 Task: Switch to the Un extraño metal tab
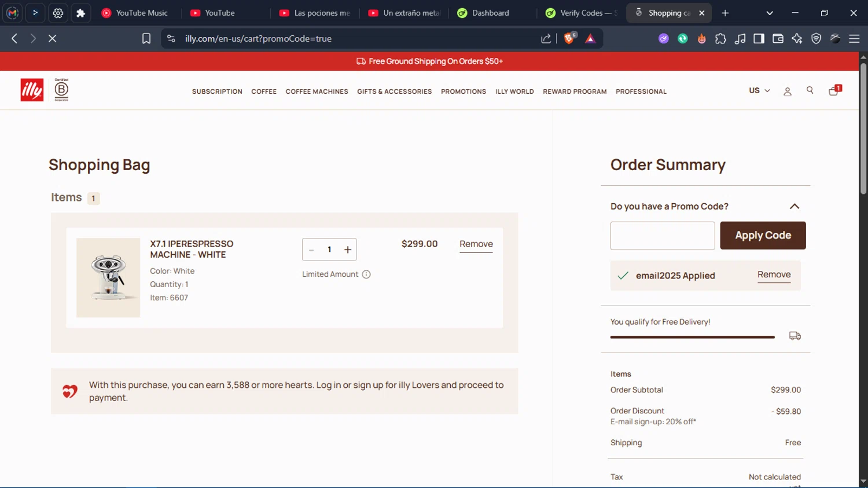pos(404,13)
